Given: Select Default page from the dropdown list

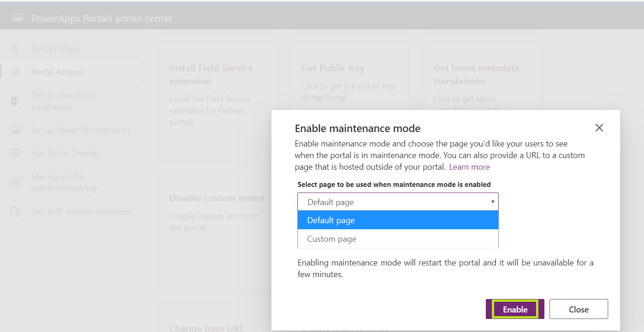Looking at the screenshot, I should tap(397, 220).
